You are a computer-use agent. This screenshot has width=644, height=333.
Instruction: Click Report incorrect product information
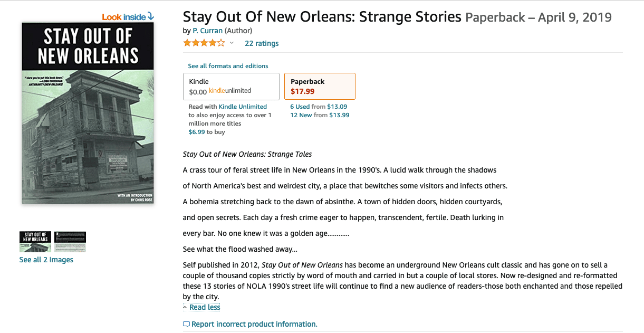[254, 324]
